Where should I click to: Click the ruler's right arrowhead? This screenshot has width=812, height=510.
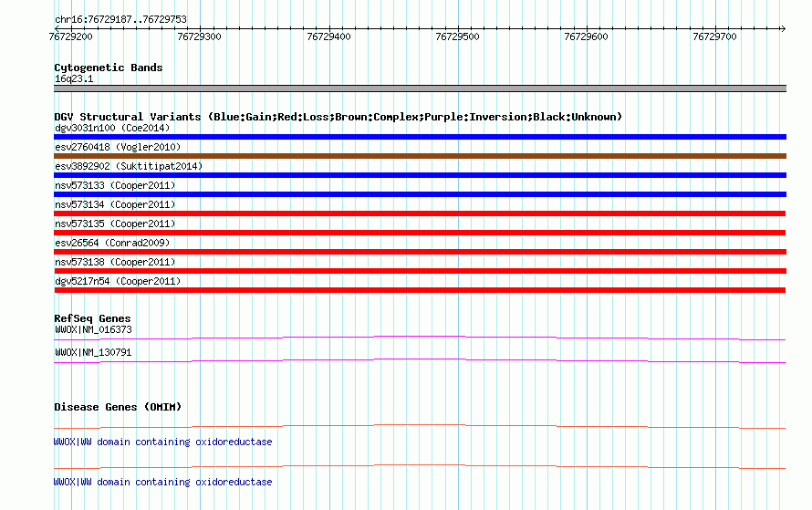click(783, 28)
